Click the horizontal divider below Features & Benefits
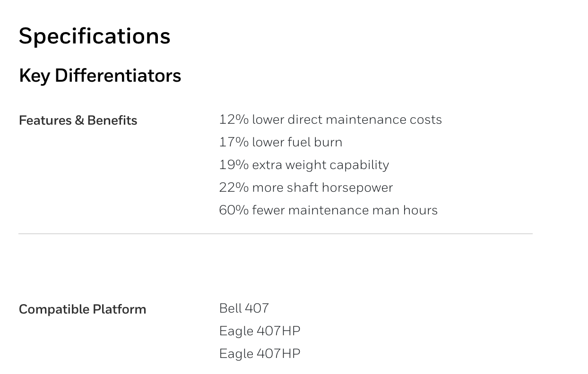 [276, 233]
